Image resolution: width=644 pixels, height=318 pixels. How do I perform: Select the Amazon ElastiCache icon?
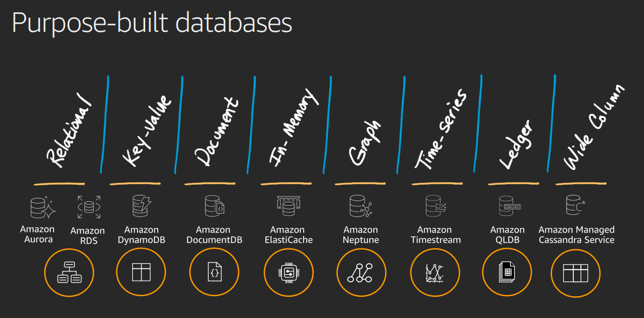(x=287, y=206)
